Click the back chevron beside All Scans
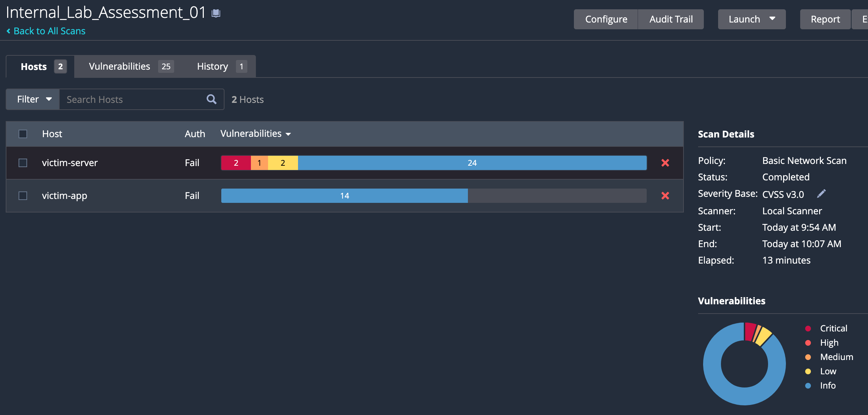This screenshot has height=415, width=868. coord(9,31)
